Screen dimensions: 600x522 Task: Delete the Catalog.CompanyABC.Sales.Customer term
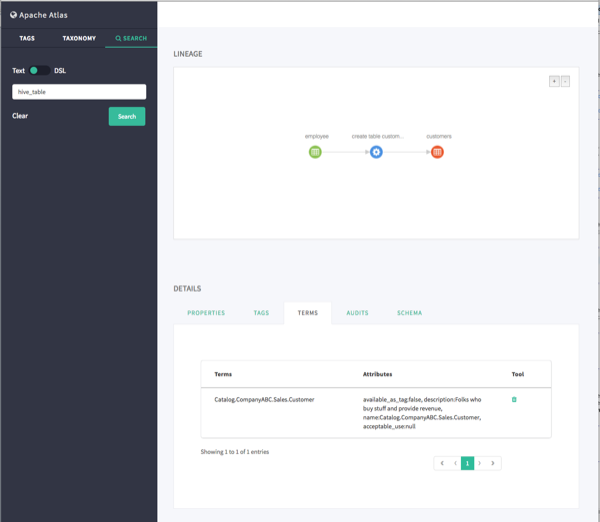pyautogui.click(x=514, y=400)
